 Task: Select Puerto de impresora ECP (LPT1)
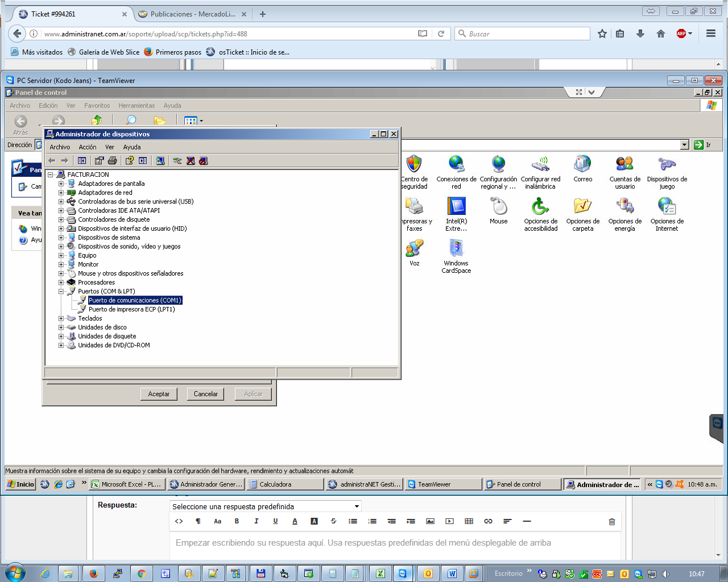(131, 310)
